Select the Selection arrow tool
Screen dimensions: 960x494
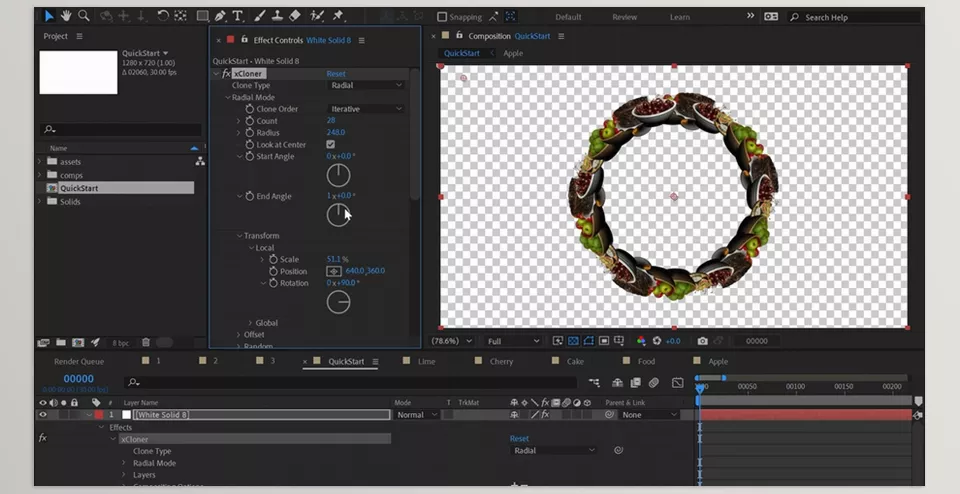(x=50, y=16)
